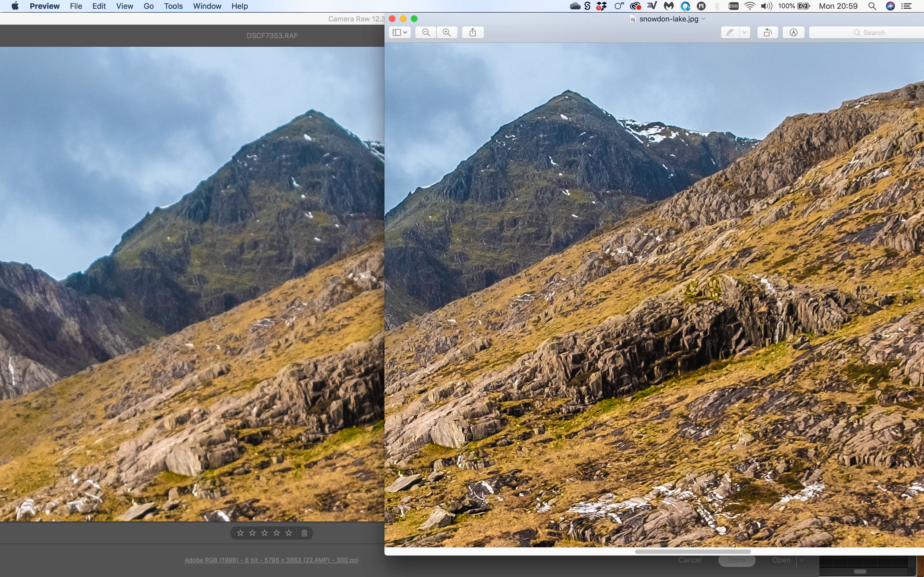This screenshot has width=924, height=577.
Task: Set rating to five stars
Action: pos(289,533)
